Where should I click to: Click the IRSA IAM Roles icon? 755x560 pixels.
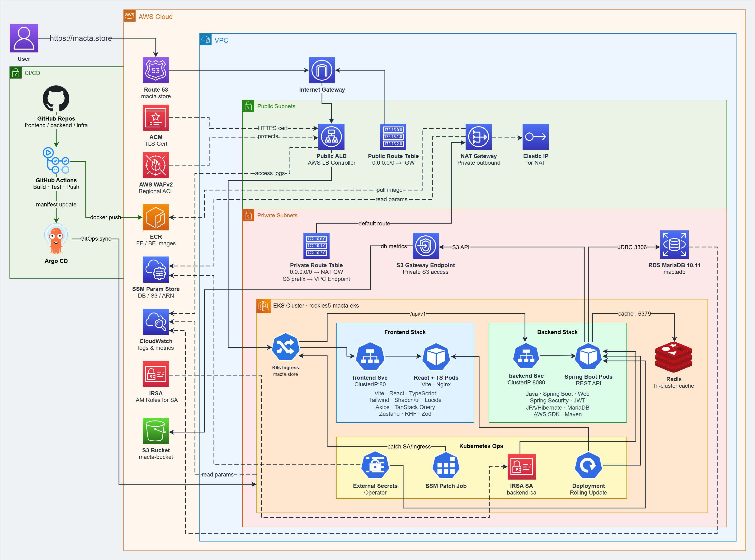coord(156,374)
